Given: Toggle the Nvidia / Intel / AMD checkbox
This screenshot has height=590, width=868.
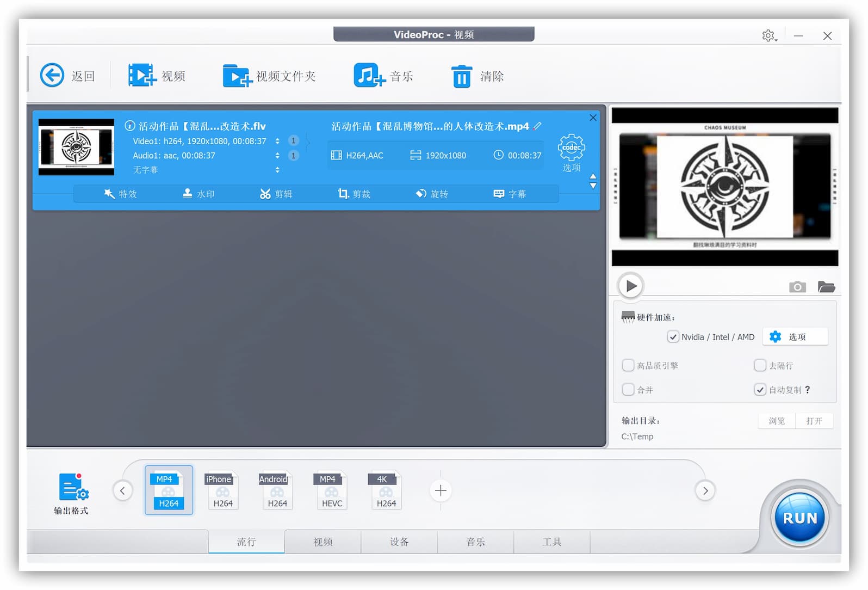Looking at the screenshot, I should pos(673,337).
